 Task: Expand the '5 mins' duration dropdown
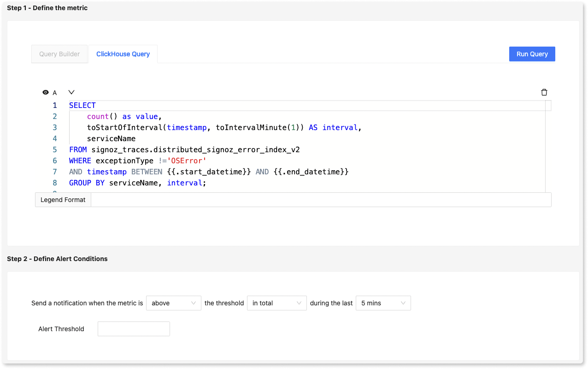(x=383, y=303)
